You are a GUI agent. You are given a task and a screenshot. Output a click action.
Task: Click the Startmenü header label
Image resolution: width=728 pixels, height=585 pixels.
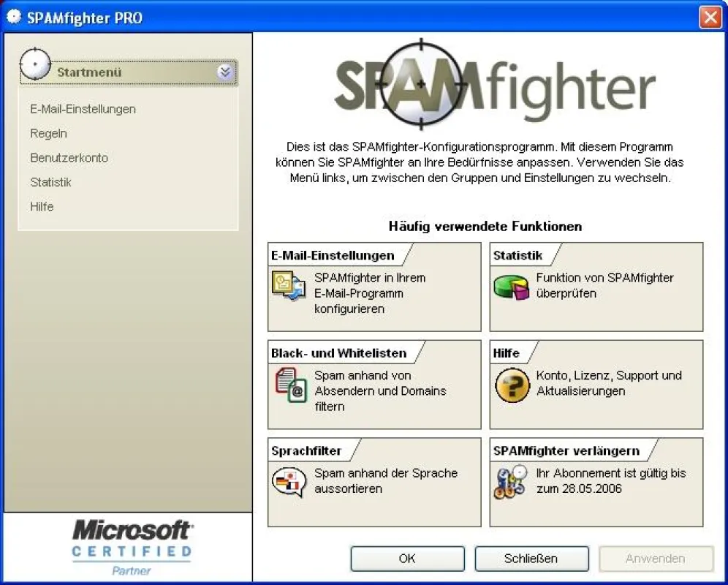click(x=89, y=72)
